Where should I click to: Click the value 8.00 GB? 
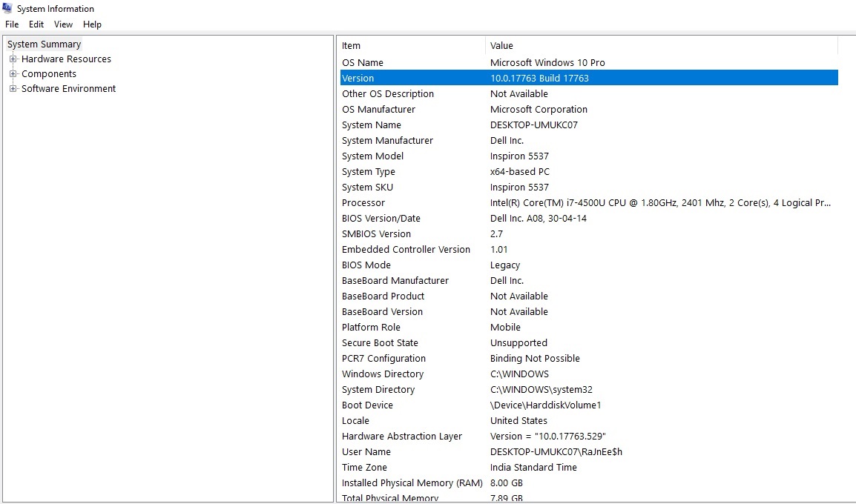[507, 483]
